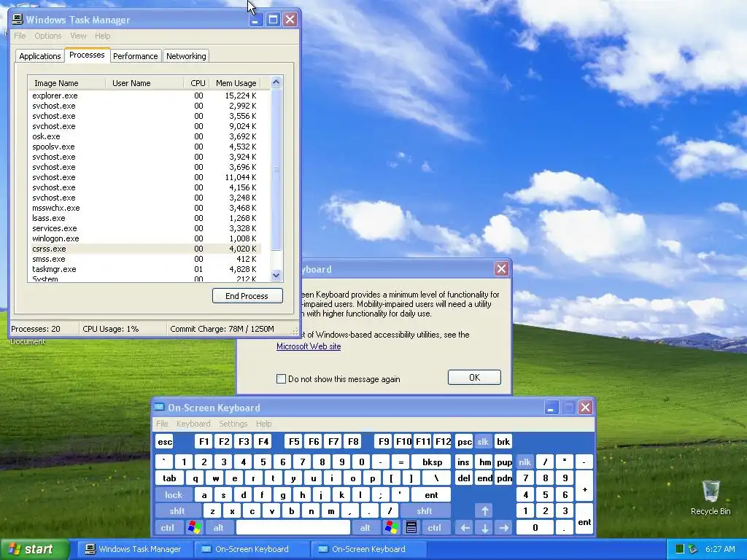Toggle the right shft key
Screen dimensions: 747x560
(x=425, y=511)
